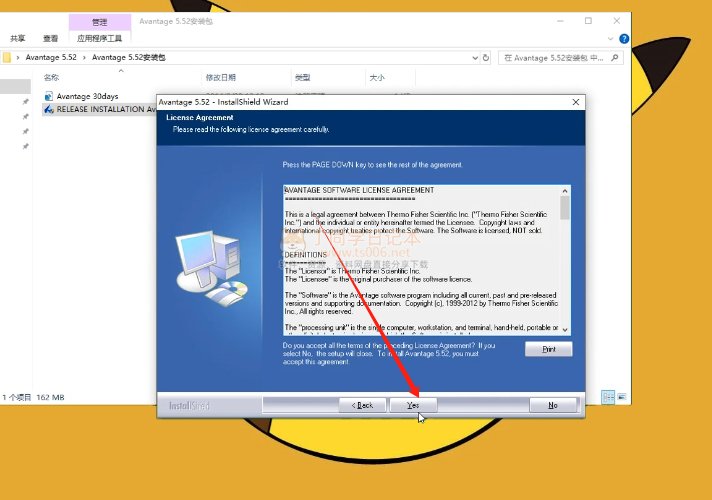The height and width of the screenshot is (500, 712).
Task: Click the search magnifier icon in Explorer
Action: pos(615,58)
